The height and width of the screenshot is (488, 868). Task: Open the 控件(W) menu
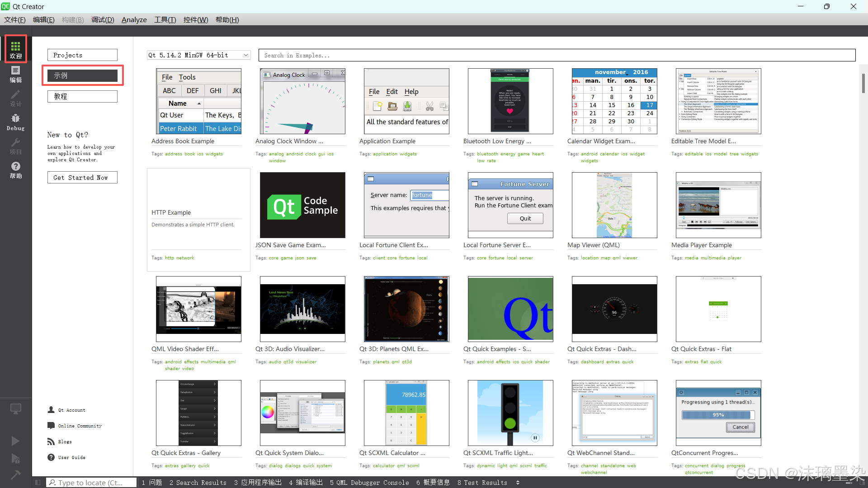(196, 20)
